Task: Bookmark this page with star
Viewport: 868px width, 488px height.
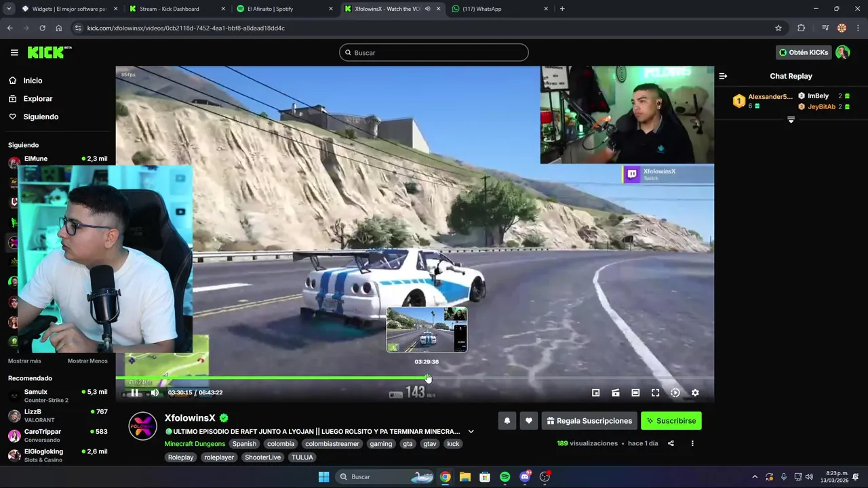Action: 778,28
